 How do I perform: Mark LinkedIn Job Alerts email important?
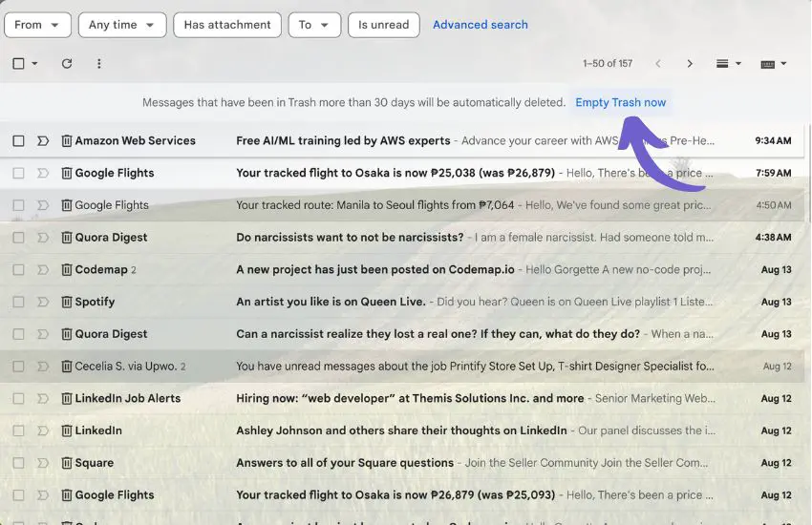tap(43, 398)
